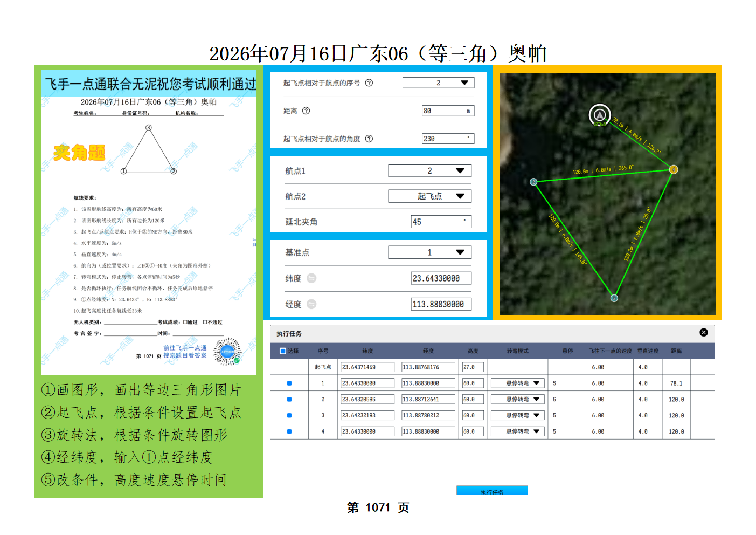The width and height of the screenshot is (756, 535).
Task: Click the 高度 column header
Action: coord(473,351)
